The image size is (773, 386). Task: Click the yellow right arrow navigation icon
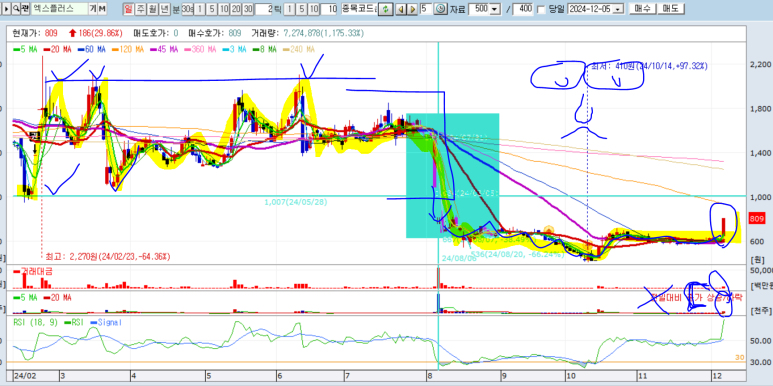click(412, 9)
